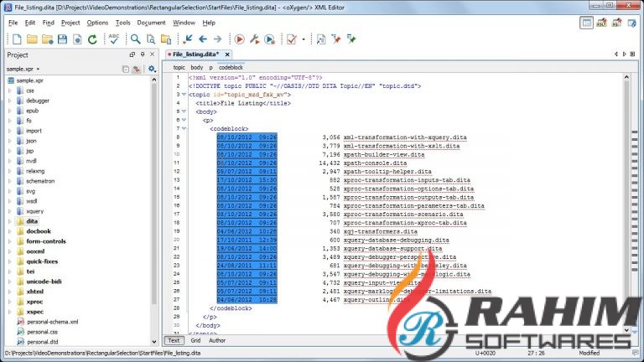This screenshot has height=362, width=644.
Task: Open the Project panel settings gear
Action: pyautogui.click(x=152, y=69)
